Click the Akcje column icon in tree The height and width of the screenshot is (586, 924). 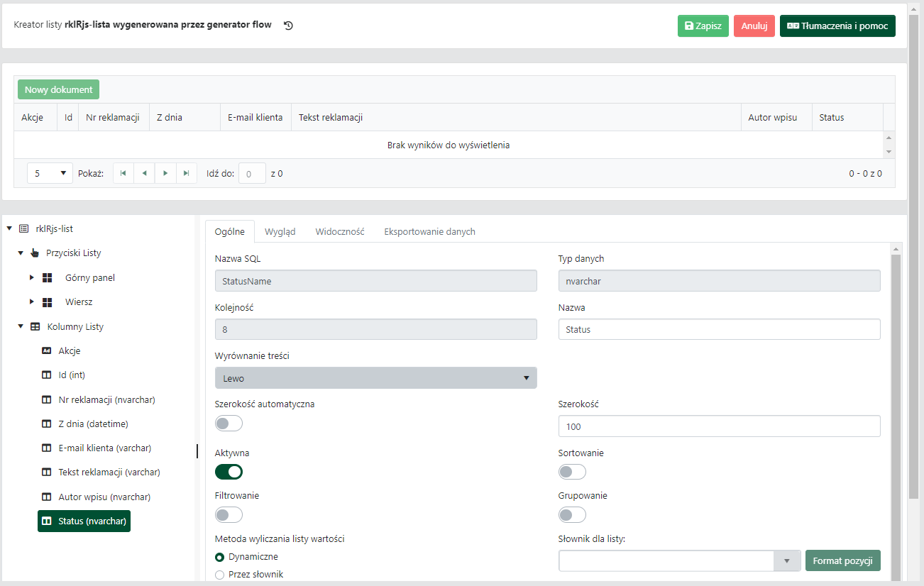click(x=47, y=350)
